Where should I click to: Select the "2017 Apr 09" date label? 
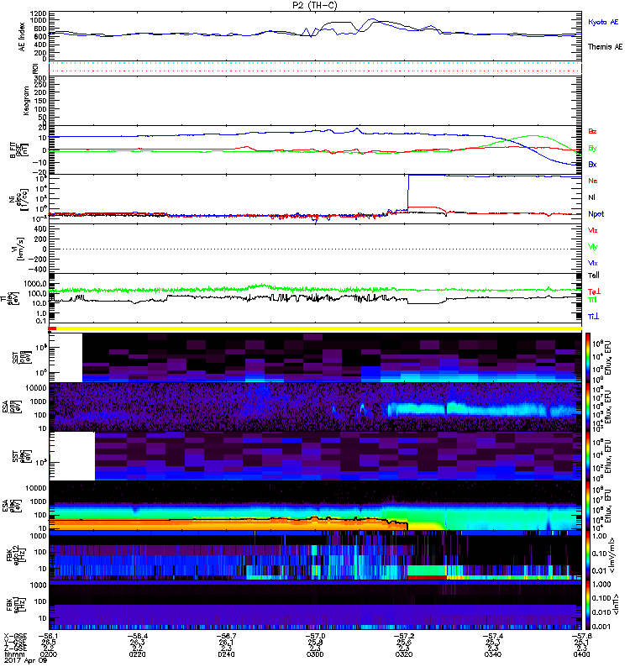point(25,660)
